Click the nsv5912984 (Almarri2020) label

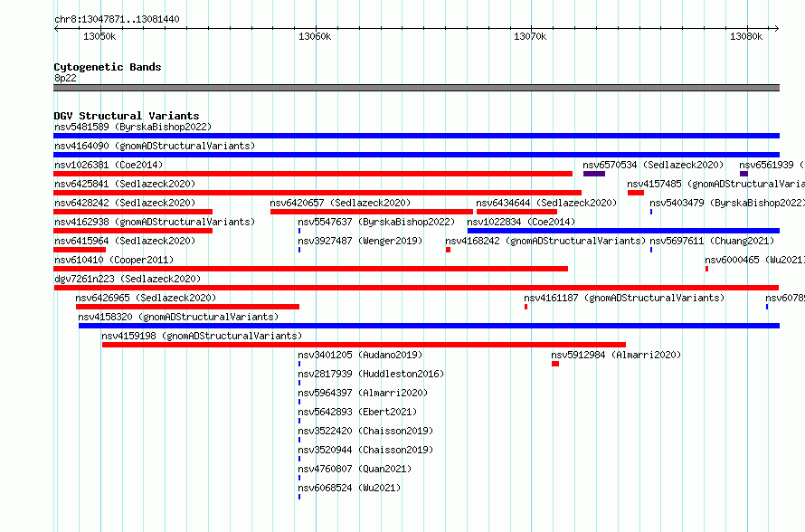click(616, 355)
